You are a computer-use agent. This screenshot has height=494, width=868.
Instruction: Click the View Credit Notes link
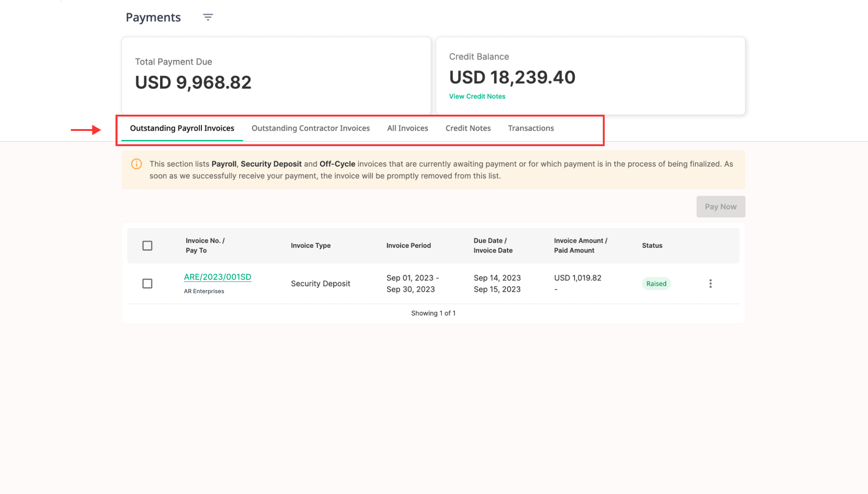tap(477, 96)
